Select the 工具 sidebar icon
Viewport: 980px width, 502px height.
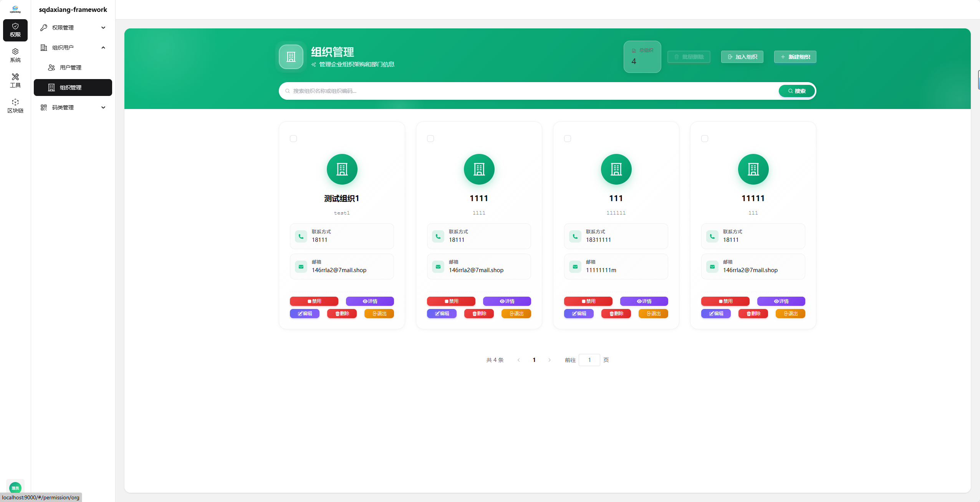(15, 80)
